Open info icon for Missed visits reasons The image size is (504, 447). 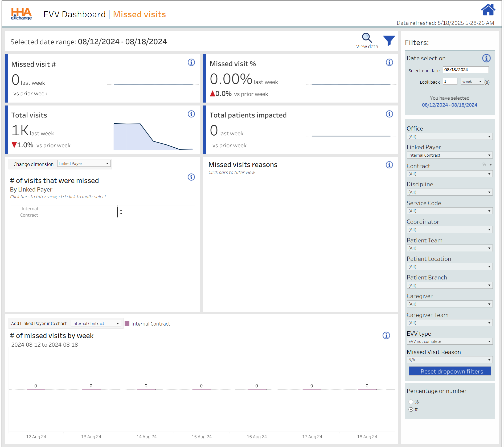(x=389, y=165)
